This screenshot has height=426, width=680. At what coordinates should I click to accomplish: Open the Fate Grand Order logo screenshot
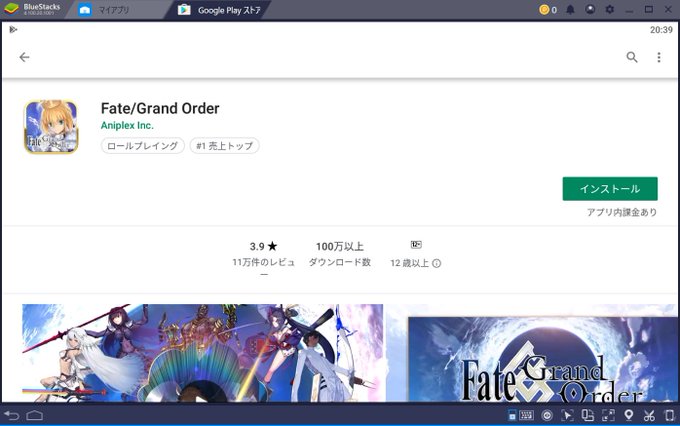531,353
